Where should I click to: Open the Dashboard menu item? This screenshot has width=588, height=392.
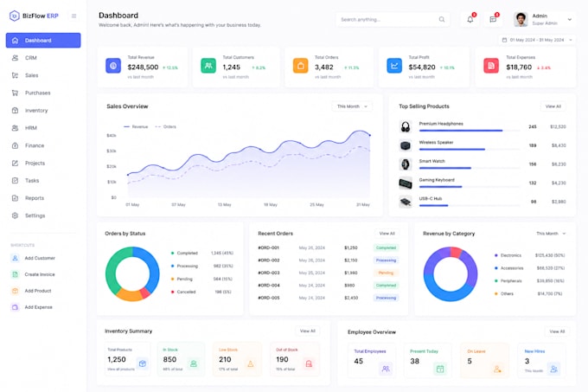pyautogui.click(x=43, y=40)
